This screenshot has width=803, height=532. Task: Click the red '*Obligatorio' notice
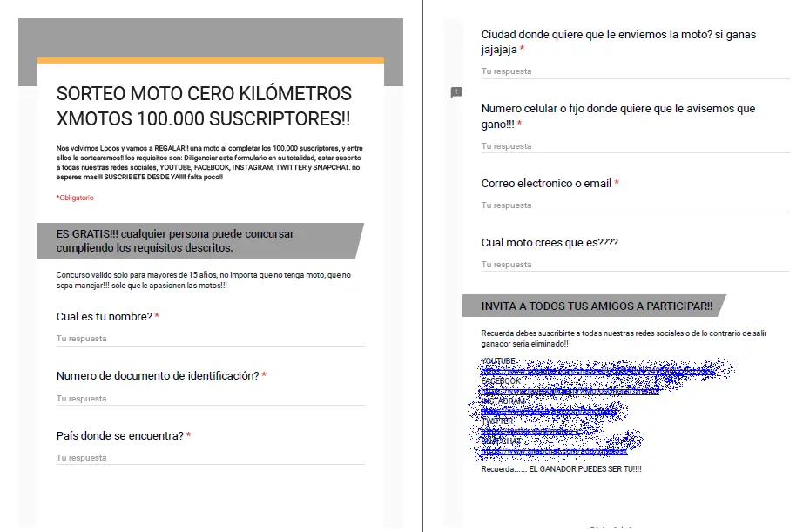pos(75,198)
